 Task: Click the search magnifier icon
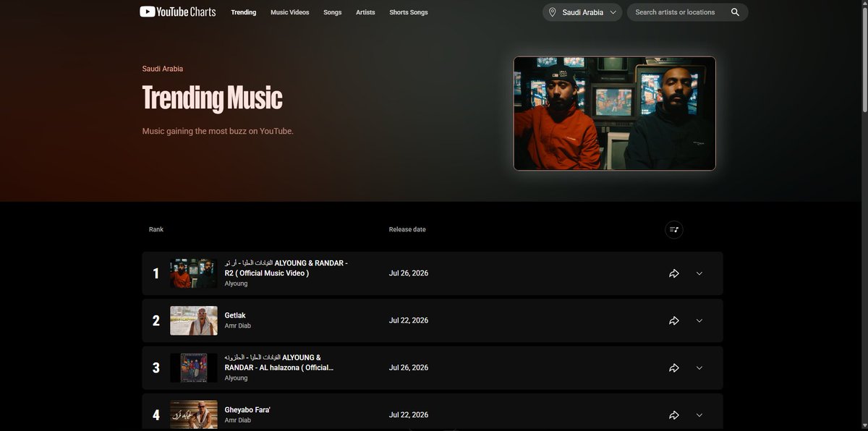pyautogui.click(x=735, y=12)
